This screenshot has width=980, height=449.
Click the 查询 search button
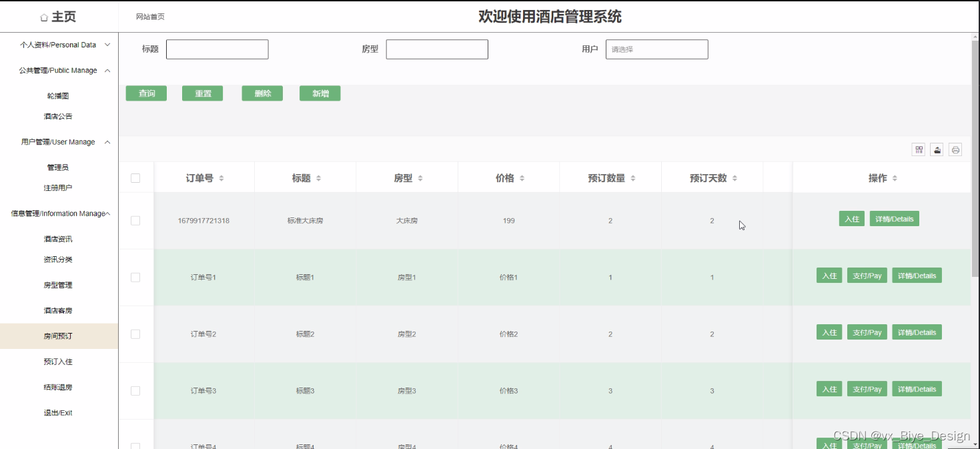(146, 93)
